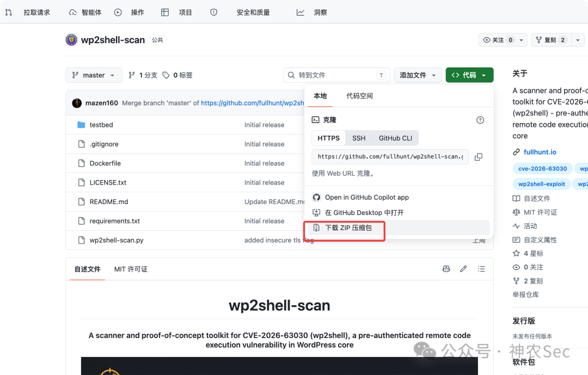
Task: Expand the fork options dropdown arrow
Action: (578, 40)
